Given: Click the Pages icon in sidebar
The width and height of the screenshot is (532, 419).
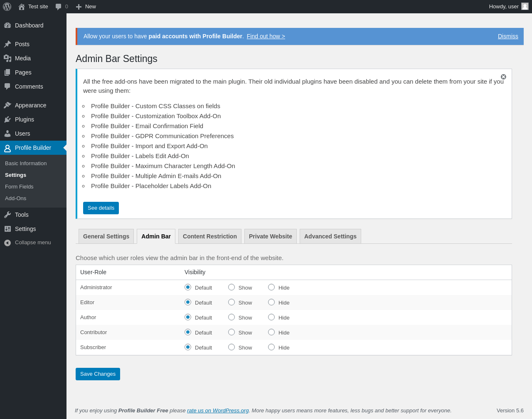Looking at the screenshot, I should click(x=7, y=72).
